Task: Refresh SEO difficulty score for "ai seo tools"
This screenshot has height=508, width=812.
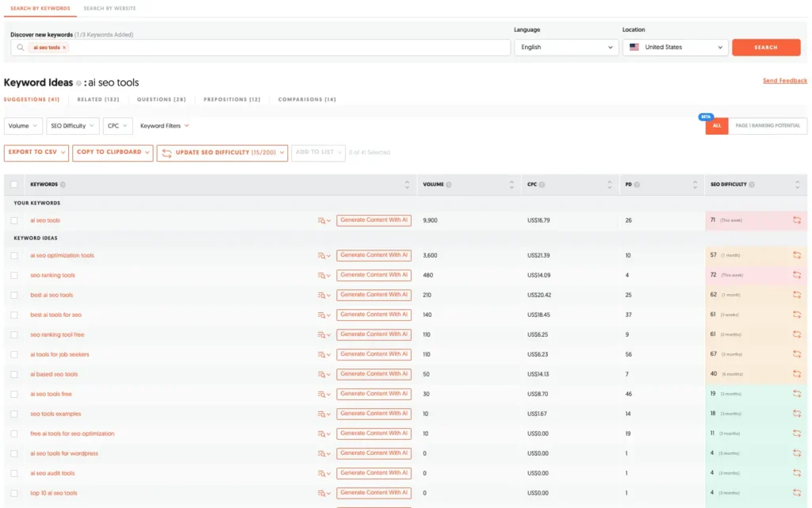Action: click(x=798, y=220)
